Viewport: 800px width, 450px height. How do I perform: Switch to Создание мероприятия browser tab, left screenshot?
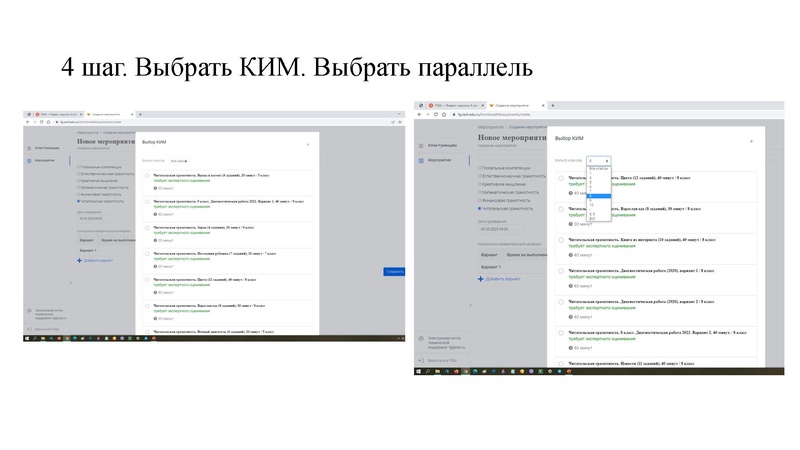(x=108, y=115)
